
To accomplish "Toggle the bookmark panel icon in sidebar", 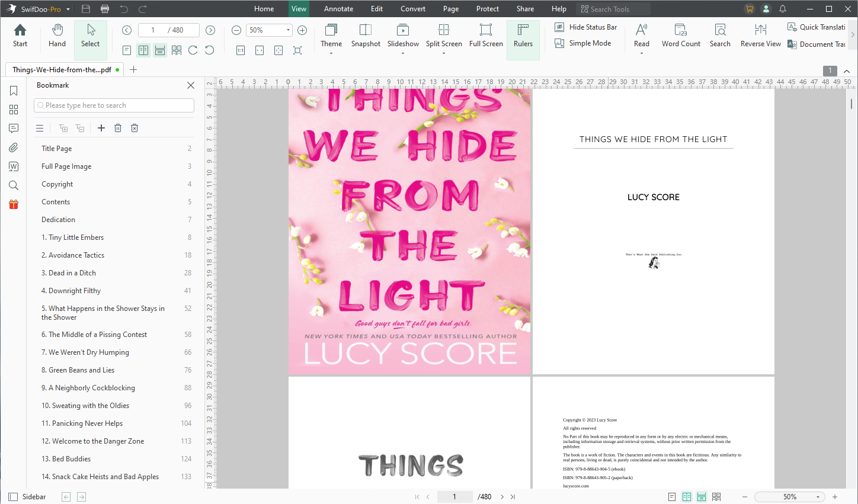I will tap(14, 91).
